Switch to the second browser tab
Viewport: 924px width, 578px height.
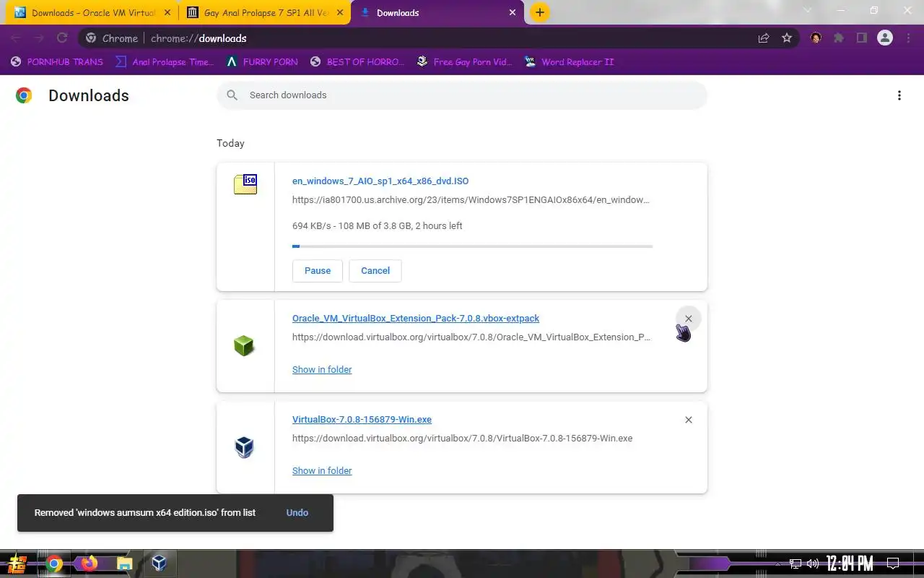[265, 13]
